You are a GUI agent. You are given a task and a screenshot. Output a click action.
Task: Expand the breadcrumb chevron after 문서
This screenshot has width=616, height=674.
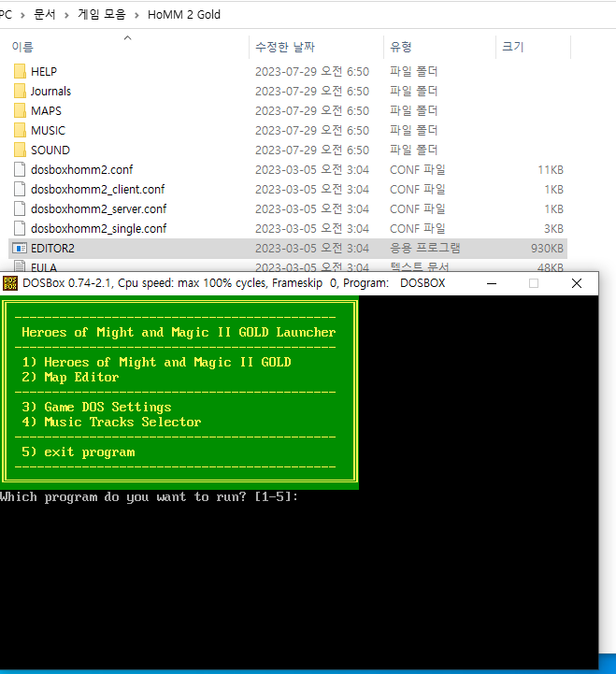(x=68, y=15)
